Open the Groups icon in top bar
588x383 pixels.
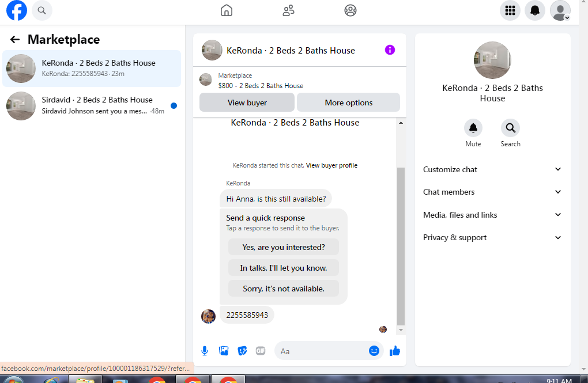[350, 10]
